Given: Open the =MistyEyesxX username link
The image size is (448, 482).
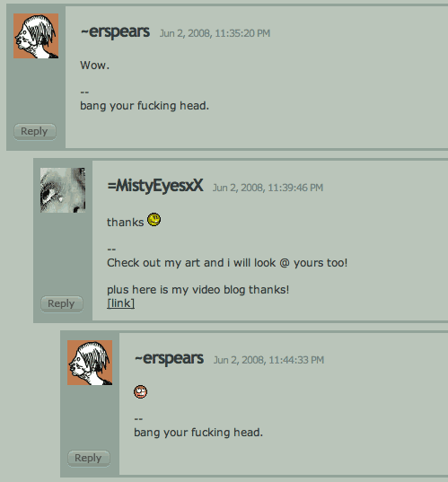Looking at the screenshot, I should [x=155, y=186].
